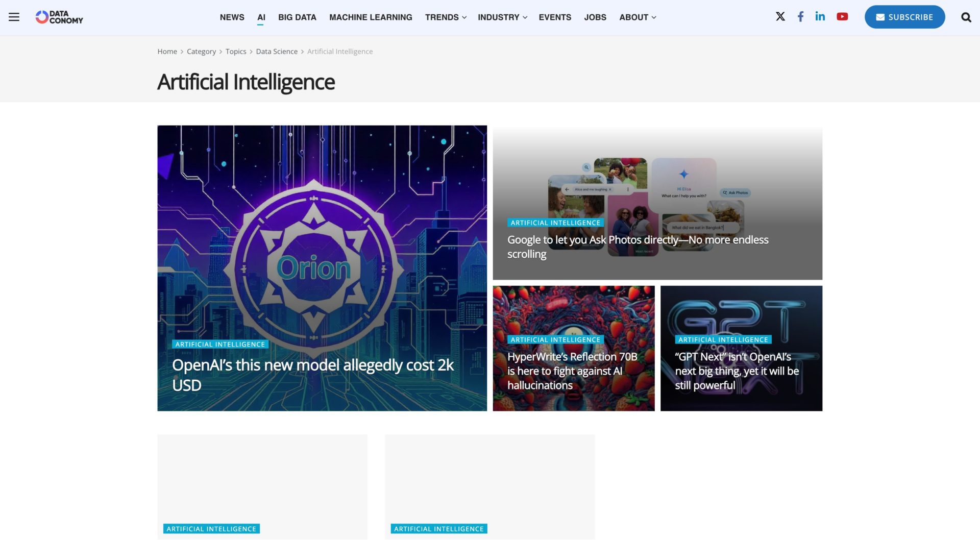This screenshot has height=540, width=980.
Task: Click the Dataconomy logo
Action: 59,17
